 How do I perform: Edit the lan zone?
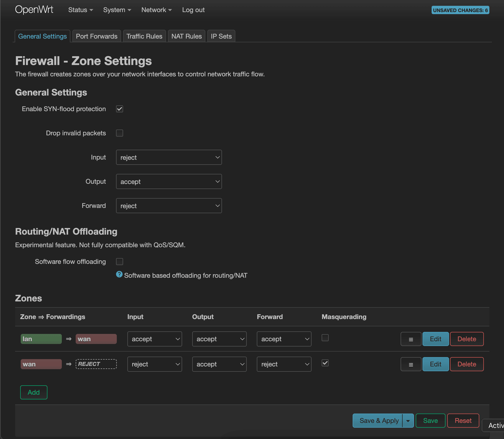tap(436, 339)
